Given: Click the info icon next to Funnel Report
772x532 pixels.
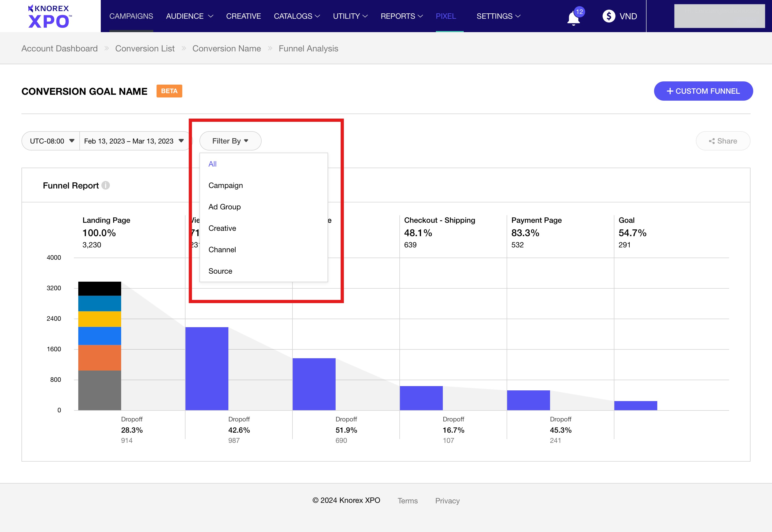Looking at the screenshot, I should pyautogui.click(x=106, y=186).
